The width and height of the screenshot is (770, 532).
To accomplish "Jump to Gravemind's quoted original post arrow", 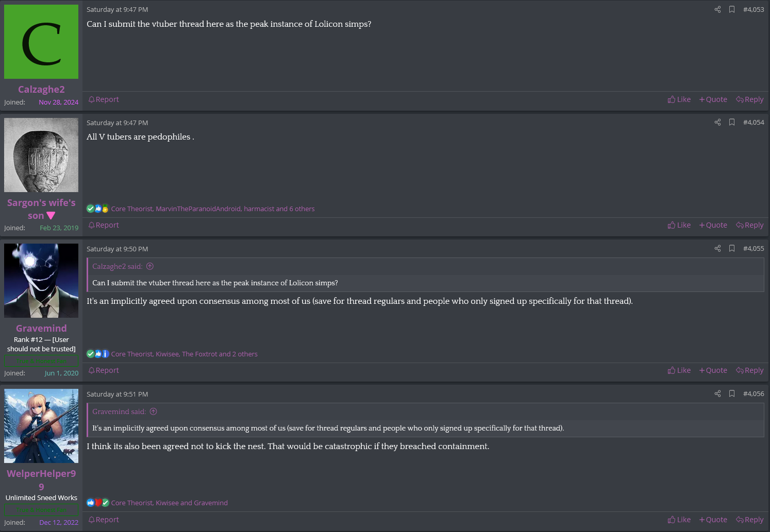I will pyautogui.click(x=153, y=411).
